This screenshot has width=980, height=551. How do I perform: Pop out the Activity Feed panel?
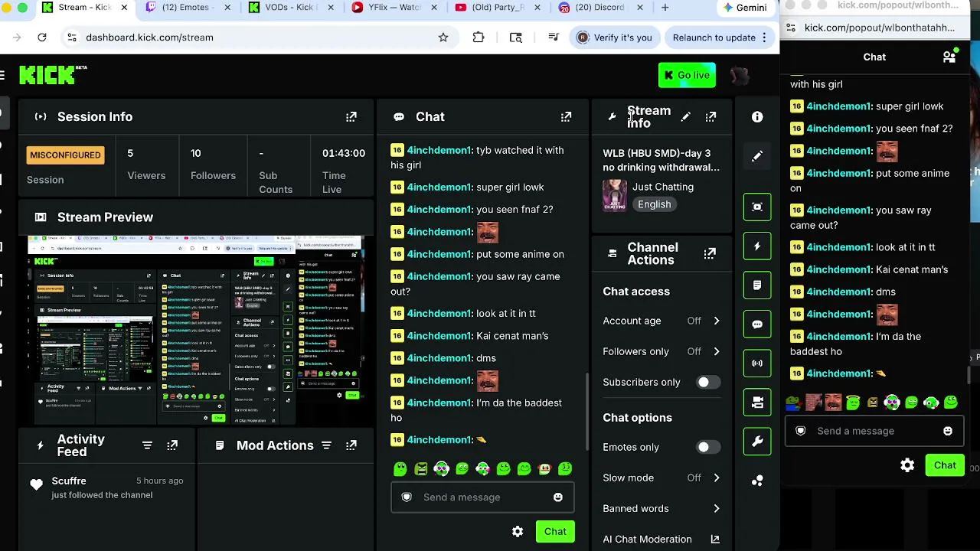coord(172,445)
